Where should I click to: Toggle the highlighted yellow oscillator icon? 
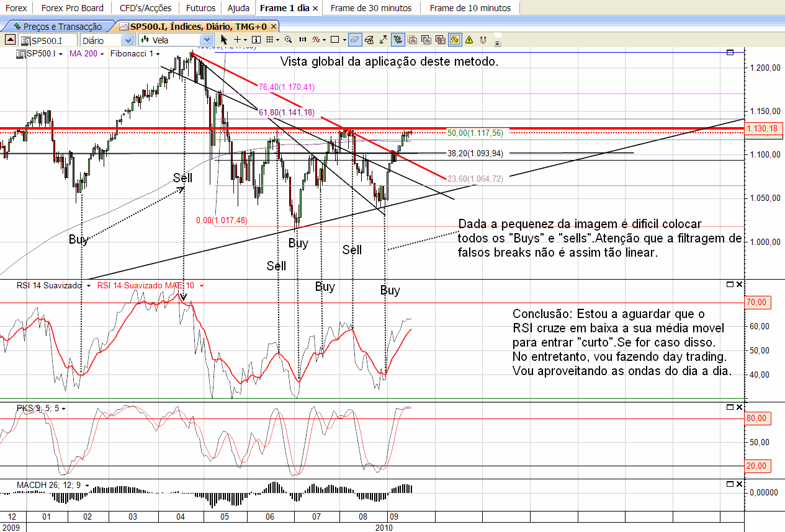(x=455, y=40)
